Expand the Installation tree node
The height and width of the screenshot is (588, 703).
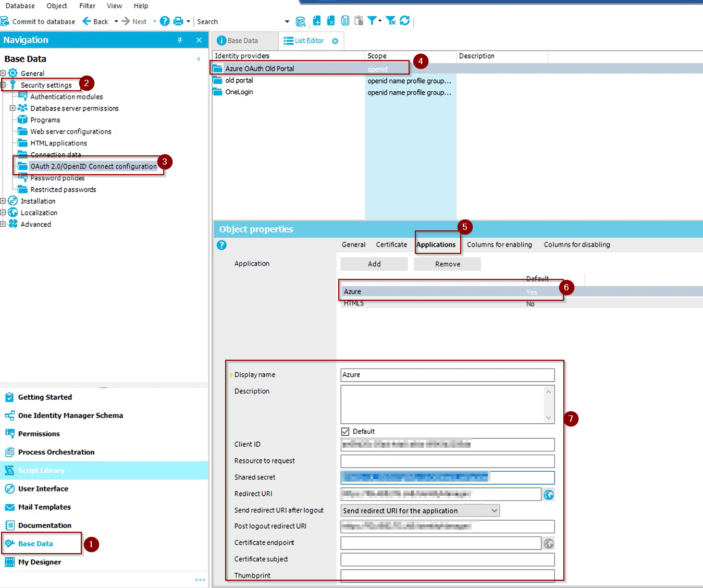tap(3, 201)
